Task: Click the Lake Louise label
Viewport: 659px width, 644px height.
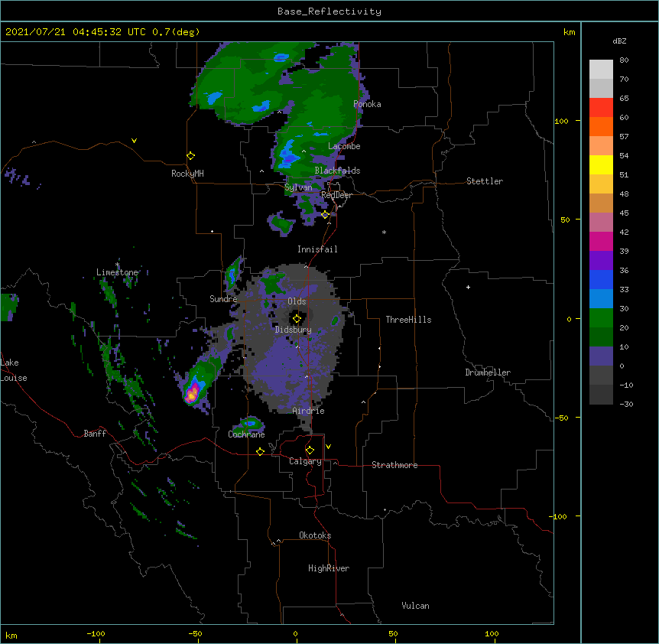Action: click(14, 370)
